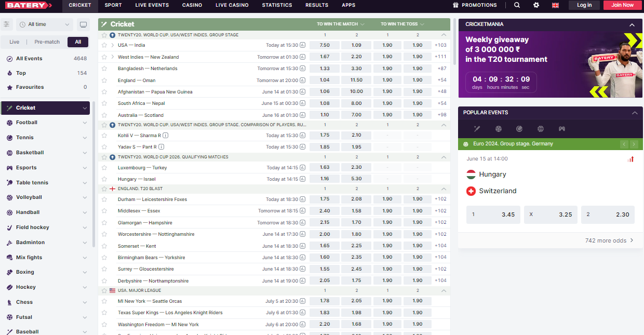This screenshot has height=335, width=644.
Task: Bet on USA at 7.50 odds
Action: click(x=325, y=45)
